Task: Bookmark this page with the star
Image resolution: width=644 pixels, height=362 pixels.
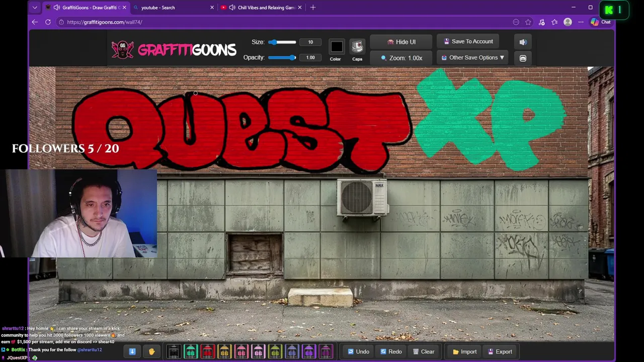Action: pyautogui.click(x=528, y=22)
